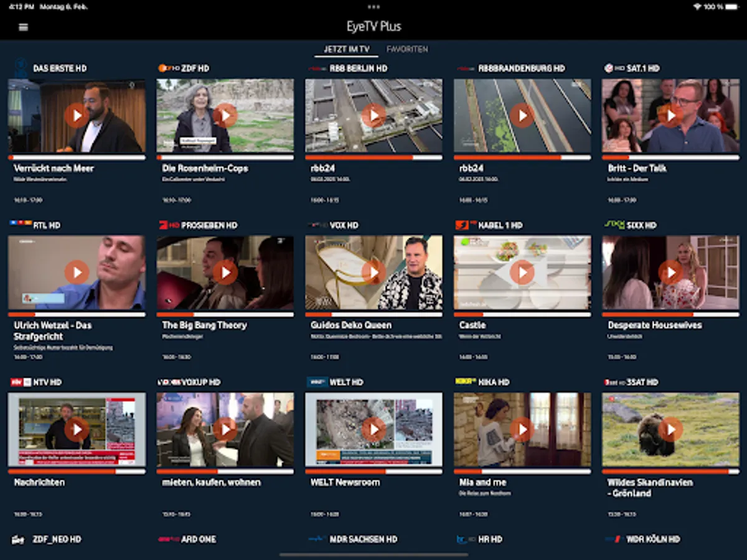Click the WELT Newsroom title
The image size is (747, 560).
pyautogui.click(x=345, y=482)
